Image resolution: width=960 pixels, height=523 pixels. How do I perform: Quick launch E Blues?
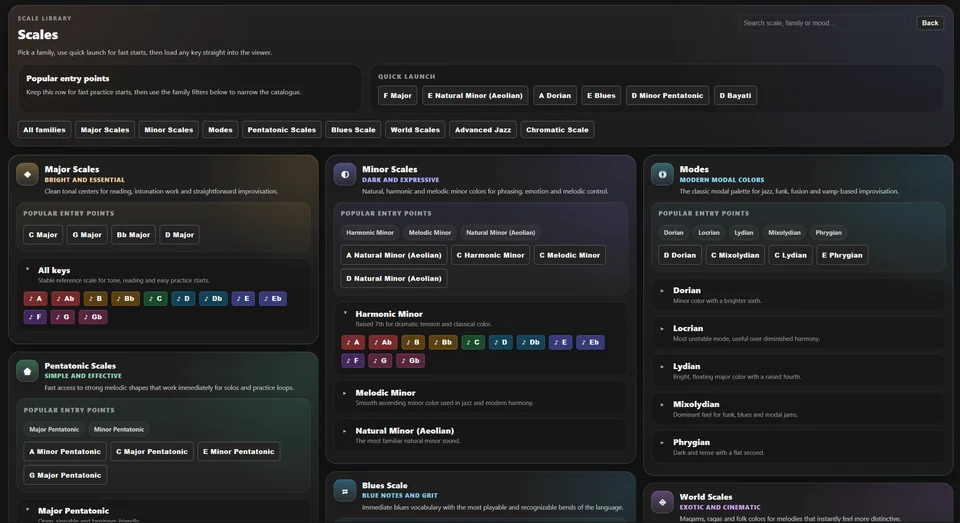click(x=601, y=96)
